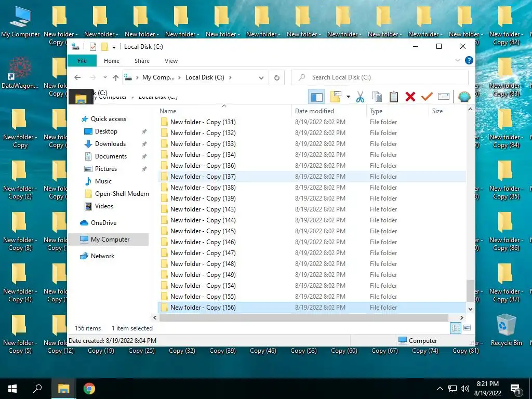Toggle the navigation pane button
Image resolution: width=532 pixels, height=399 pixels.
[x=316, y=97]
